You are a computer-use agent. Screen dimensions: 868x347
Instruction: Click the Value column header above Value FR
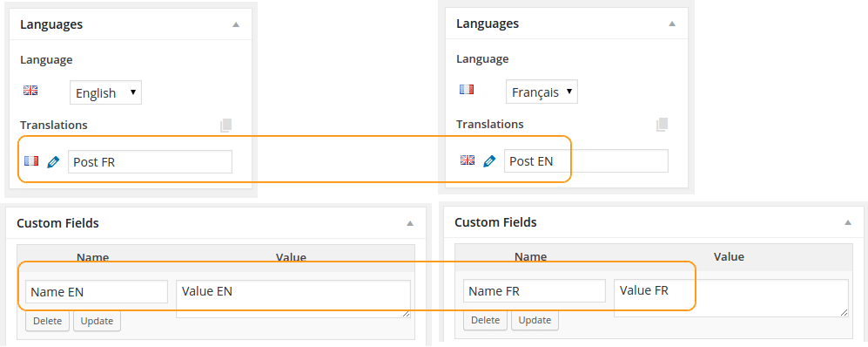pyautogui.click(x=729, y=256)
